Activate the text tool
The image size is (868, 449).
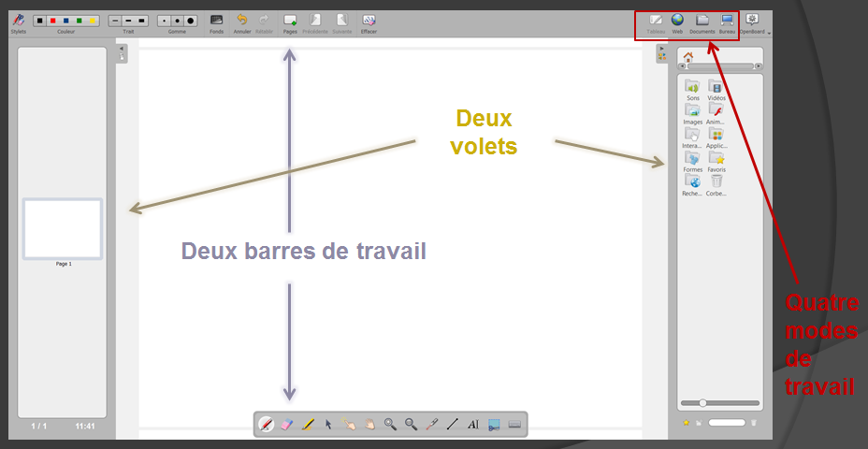(x=473, y=425)
